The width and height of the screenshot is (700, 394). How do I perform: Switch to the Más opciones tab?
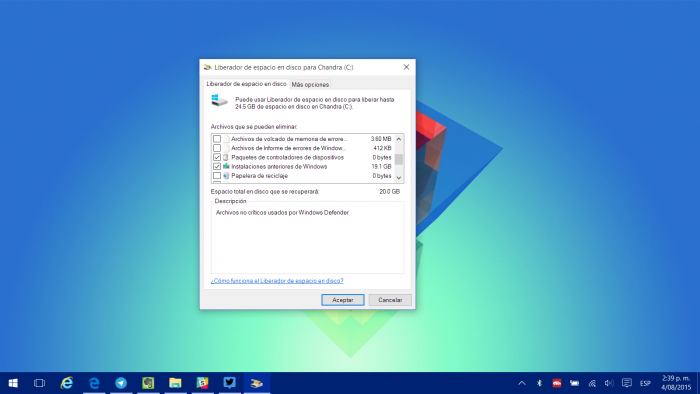(310, 84)
